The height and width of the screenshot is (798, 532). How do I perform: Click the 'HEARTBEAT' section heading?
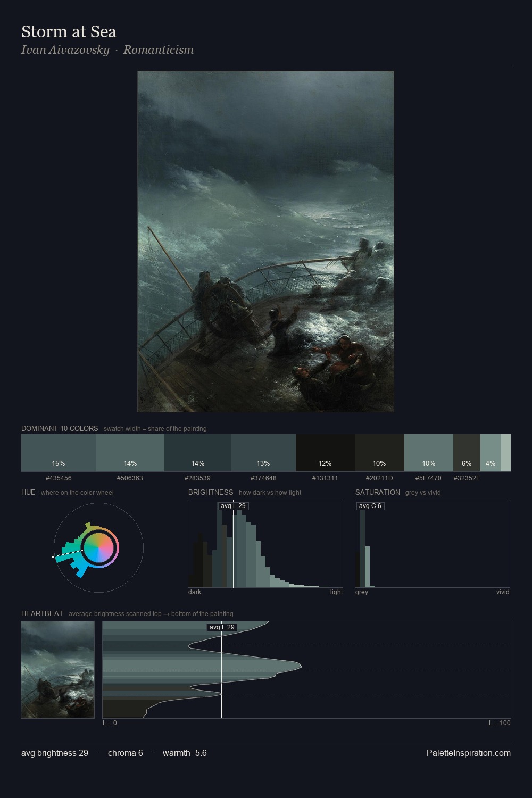point(42,613)
